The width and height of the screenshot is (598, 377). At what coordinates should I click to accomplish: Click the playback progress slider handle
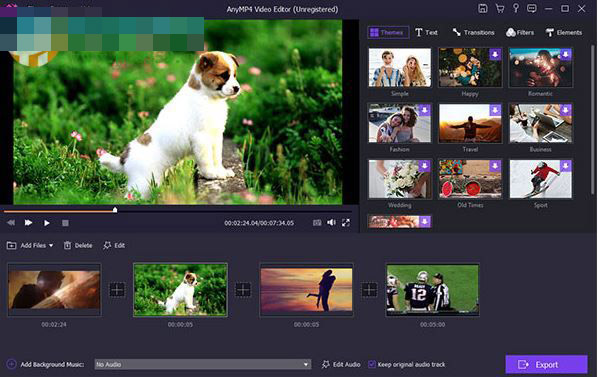tap(115, 210)
